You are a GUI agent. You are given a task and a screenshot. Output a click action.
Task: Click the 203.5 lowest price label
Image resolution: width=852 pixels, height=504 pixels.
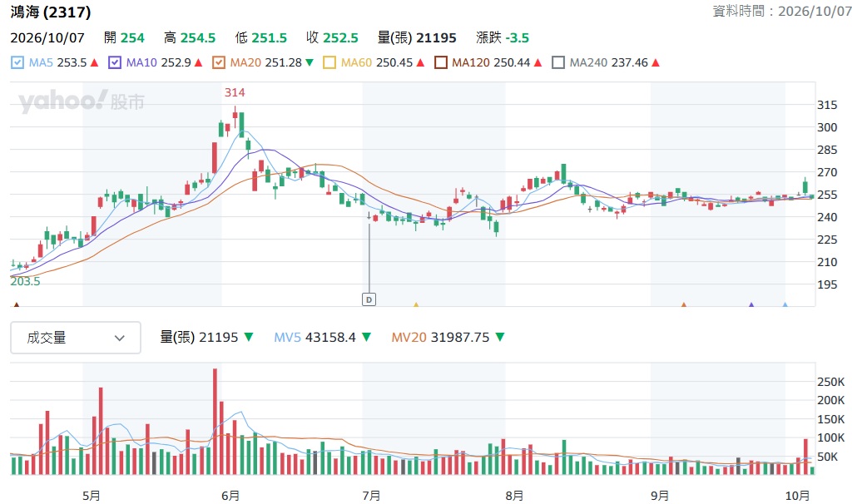click(x=25, y=281)
